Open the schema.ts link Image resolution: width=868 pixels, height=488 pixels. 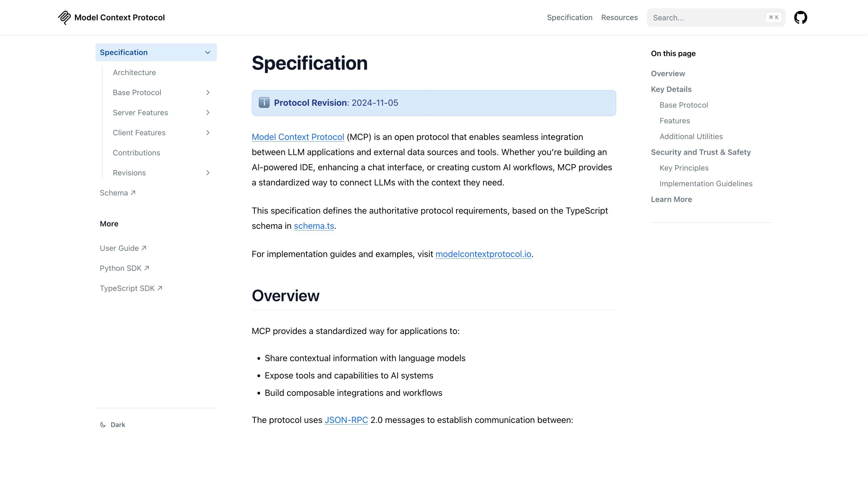tap(314, 226)
